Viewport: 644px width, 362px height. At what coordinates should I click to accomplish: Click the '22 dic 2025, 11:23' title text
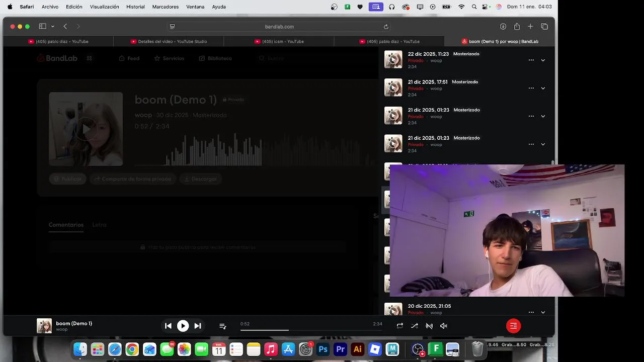pyautogui.click(x=428, y=54)
